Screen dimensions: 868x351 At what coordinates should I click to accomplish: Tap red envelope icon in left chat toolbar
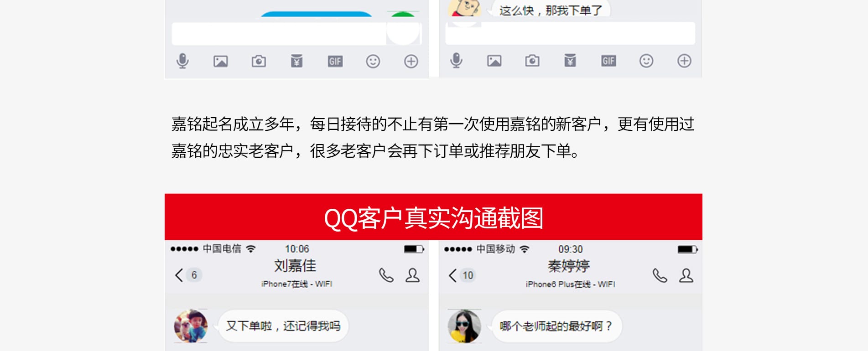click(297, 61)
